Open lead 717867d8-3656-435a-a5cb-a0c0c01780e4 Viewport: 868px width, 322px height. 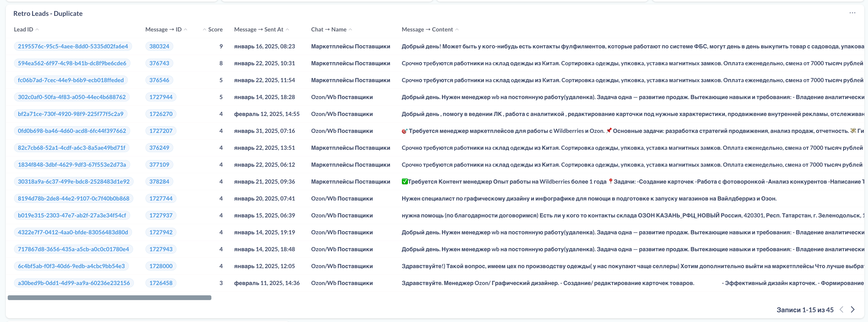click(73, 249)
